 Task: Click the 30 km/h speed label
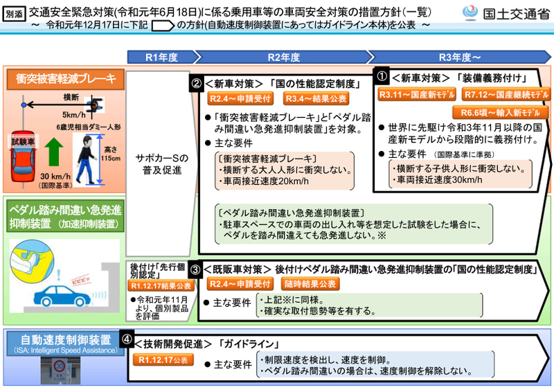55,176
